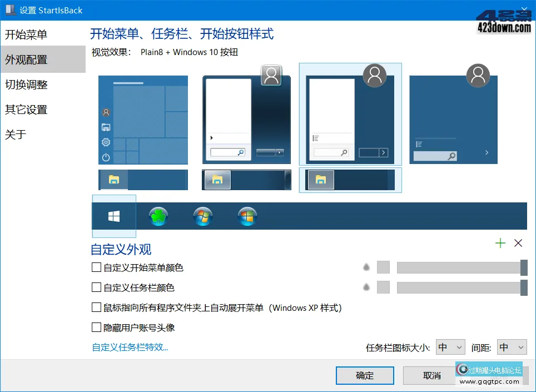Click the taskbar color eyedropper icon

point(366,287)
